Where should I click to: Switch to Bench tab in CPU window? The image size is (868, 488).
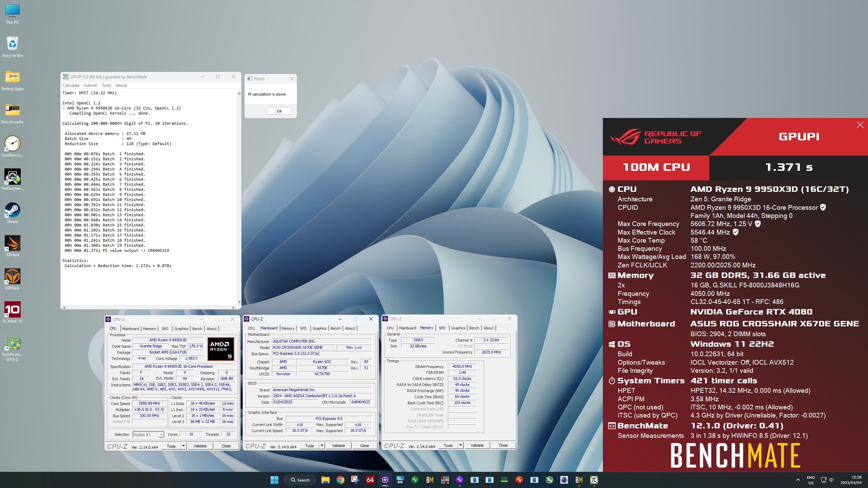tap(197, 329)
